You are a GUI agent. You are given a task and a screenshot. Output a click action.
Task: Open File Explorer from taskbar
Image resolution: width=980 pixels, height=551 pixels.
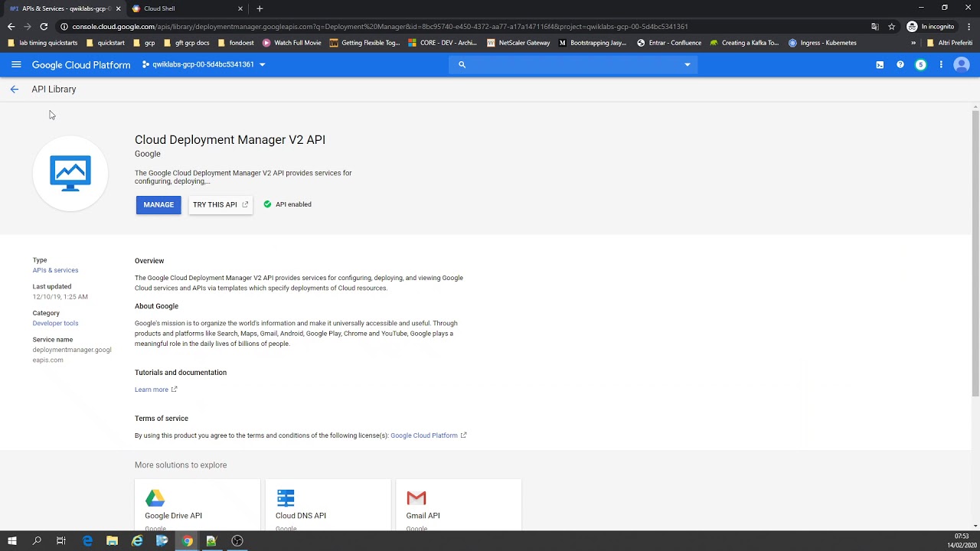tap(112, 541)
